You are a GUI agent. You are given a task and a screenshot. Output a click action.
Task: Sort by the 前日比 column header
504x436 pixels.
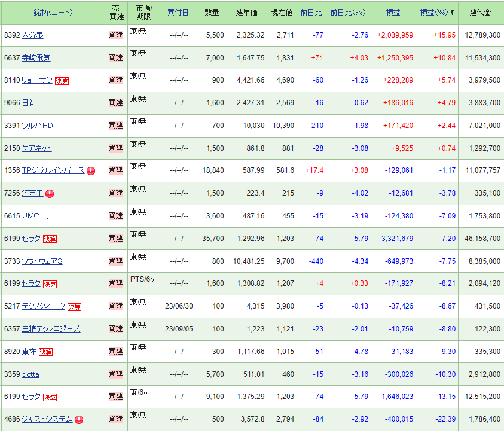tap(311, 13)
